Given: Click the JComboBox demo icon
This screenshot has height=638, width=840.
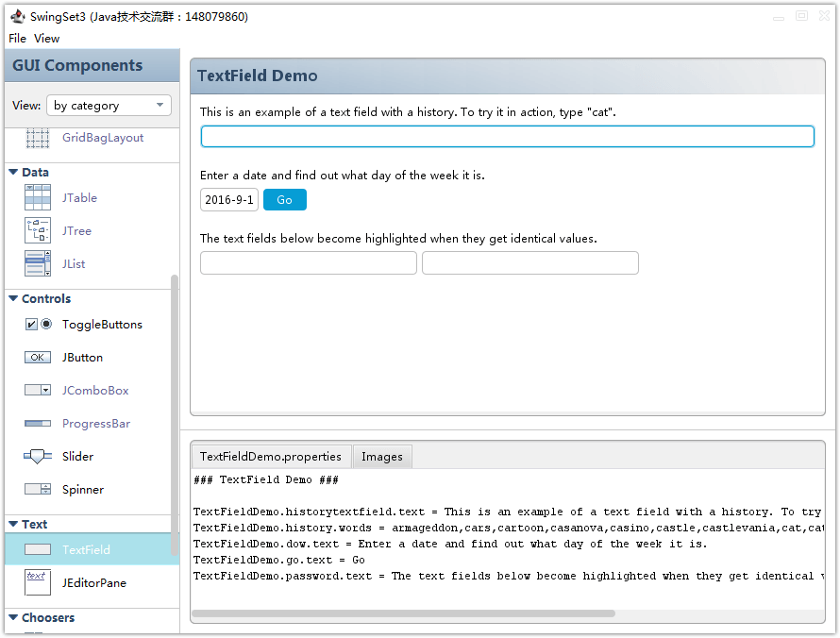Looking at the screenshot, I should 38,390.
